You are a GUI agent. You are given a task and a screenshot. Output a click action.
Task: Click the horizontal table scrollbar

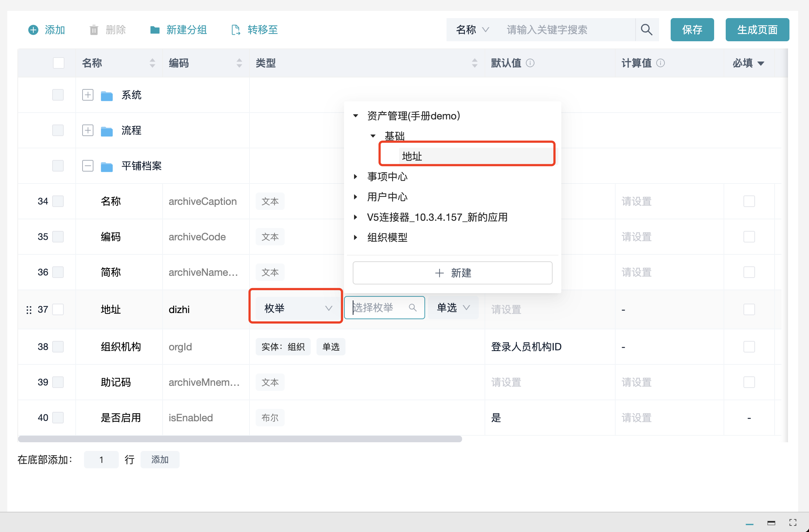click(x=240, y=439)
